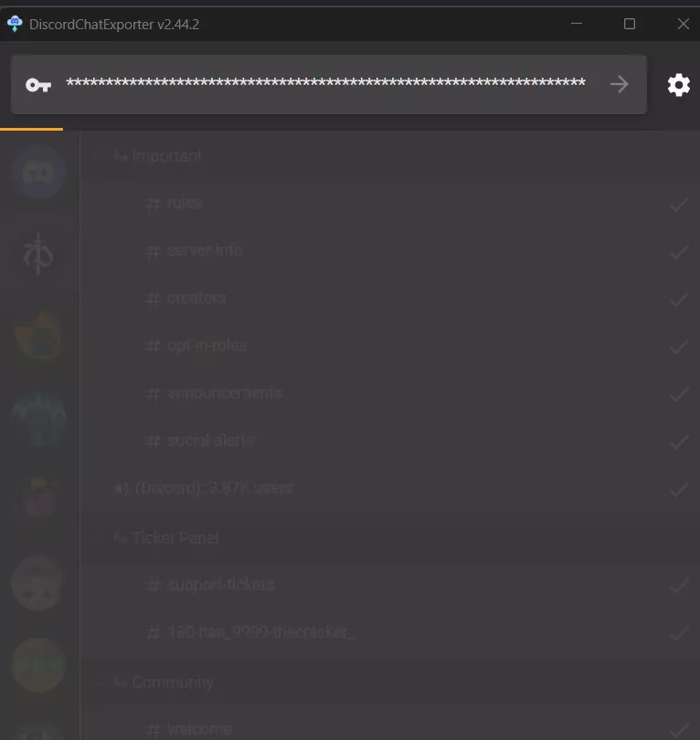700x740 pixels.
Task: Select the server-info channel
Action: [389, 251]
